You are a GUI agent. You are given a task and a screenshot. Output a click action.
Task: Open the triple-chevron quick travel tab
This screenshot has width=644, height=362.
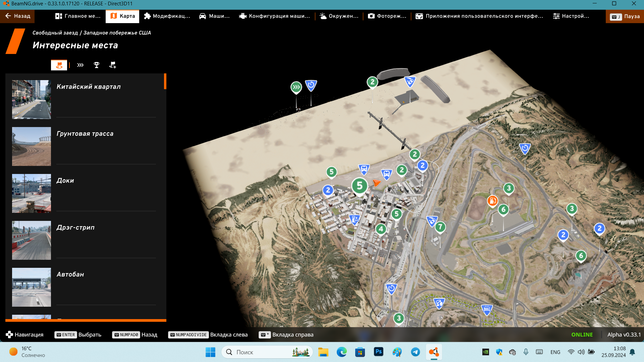coord(80,65)
